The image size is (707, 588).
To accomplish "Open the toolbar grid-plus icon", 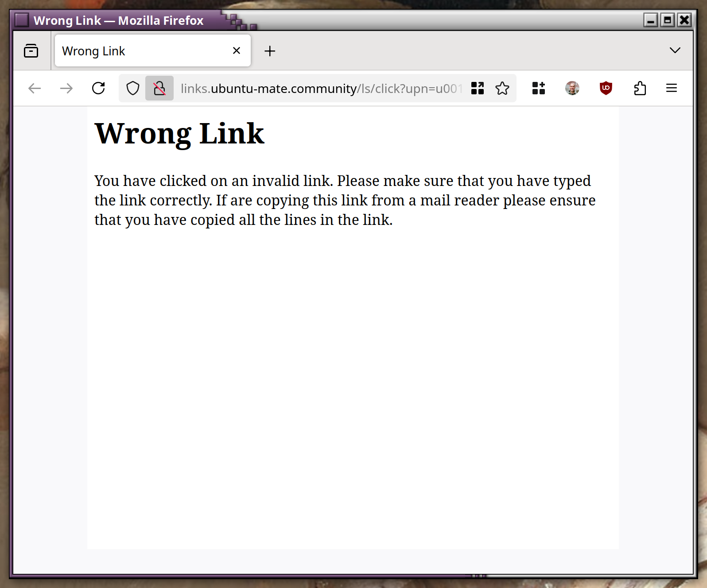I will click(x=539, y=88).
